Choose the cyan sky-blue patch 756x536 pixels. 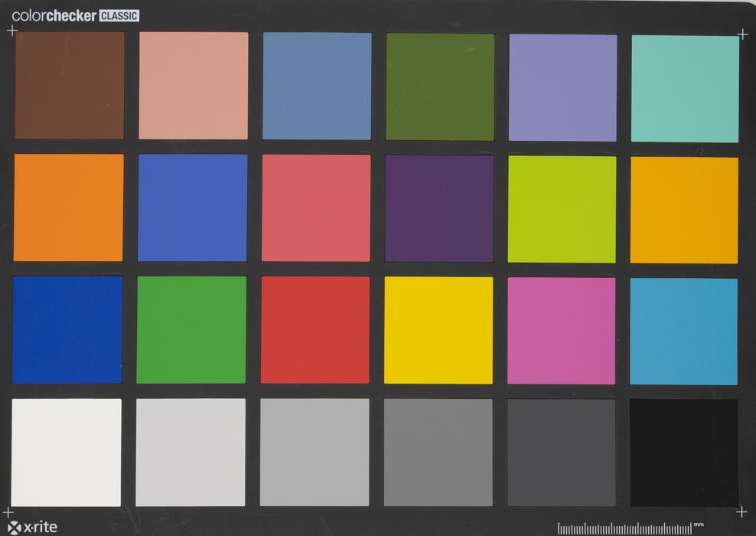click(683, 332)
